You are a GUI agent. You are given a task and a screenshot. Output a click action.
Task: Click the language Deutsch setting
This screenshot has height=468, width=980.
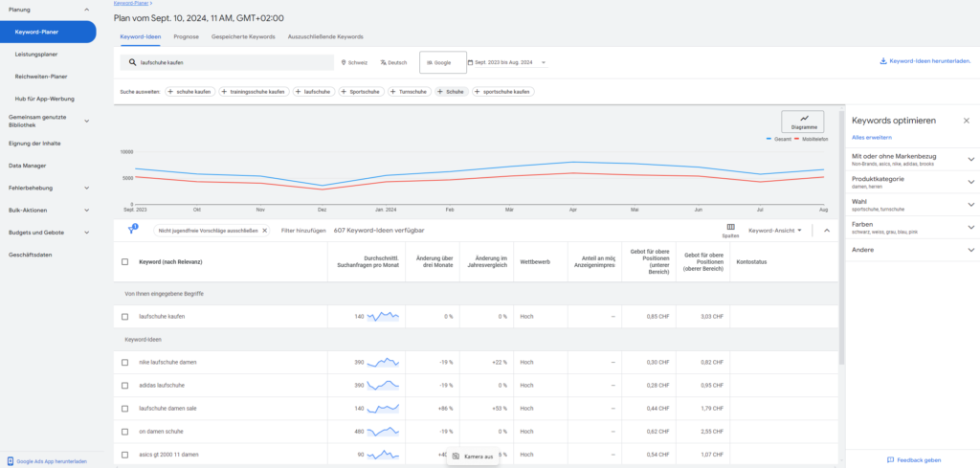click(x=393, y=62)
